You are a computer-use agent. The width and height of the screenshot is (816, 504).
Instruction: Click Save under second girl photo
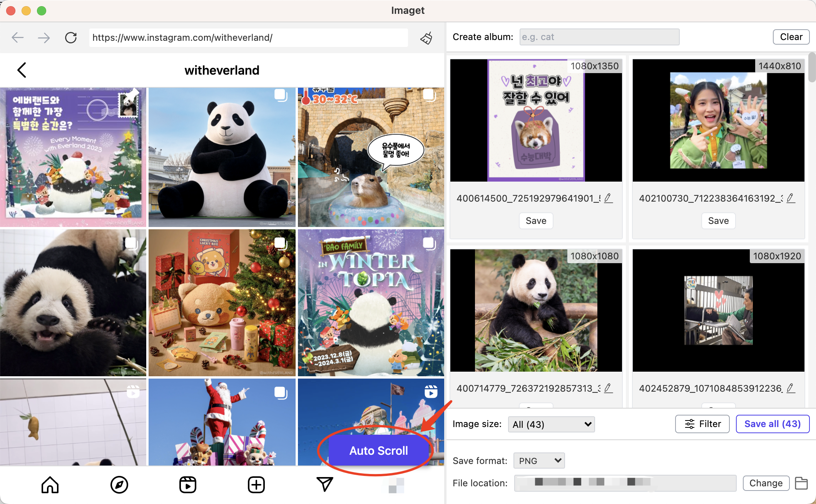tap(717, 220)
